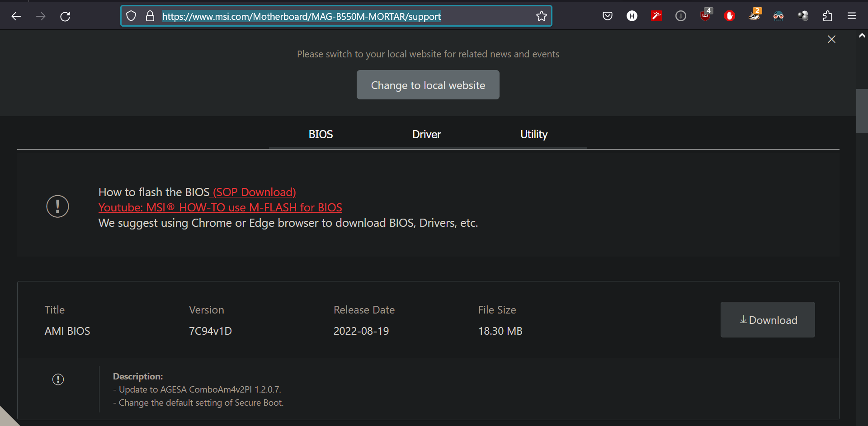Click the scrollbar up arrow
Viewport: 868px width, 426px height.
click(862, 36)
